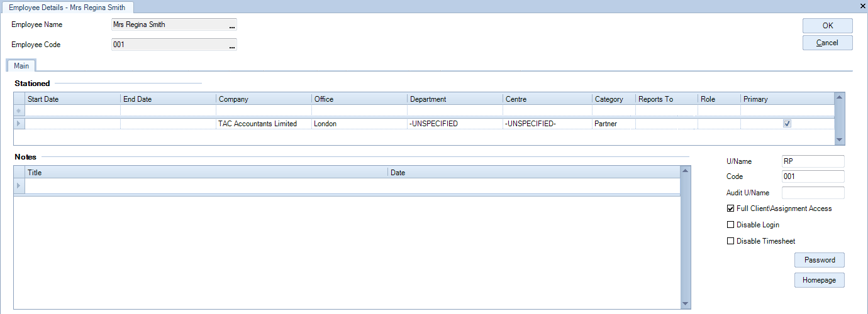This screenshot has width=868, height=314.
Task: Click the U/Name input field
Action: pyautogui.click(x=813, y=161)
